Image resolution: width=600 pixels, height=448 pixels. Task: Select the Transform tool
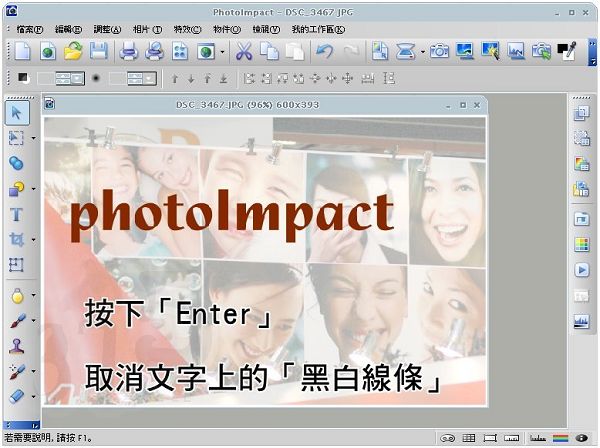pos(16,265)
